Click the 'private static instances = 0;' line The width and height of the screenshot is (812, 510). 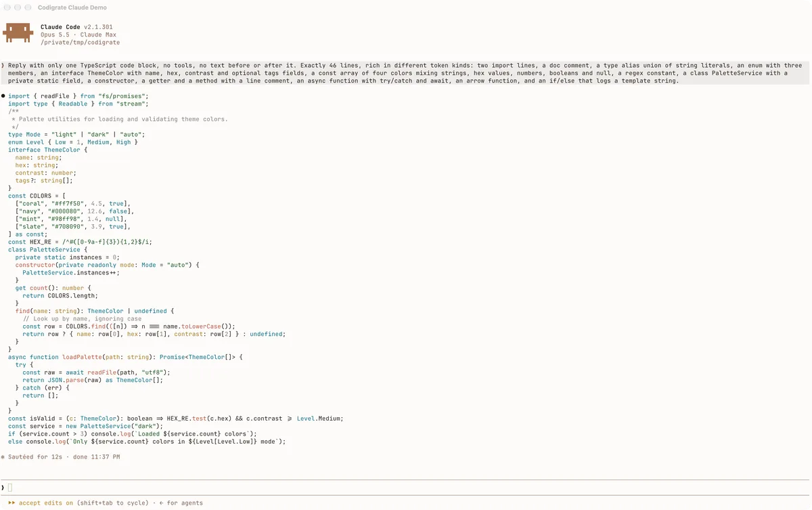point(68,257)
